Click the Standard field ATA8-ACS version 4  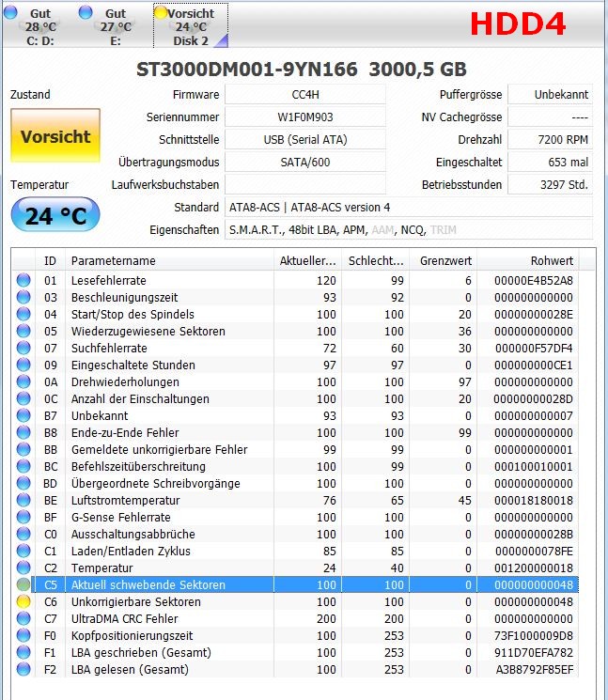[x=409, y=207]
